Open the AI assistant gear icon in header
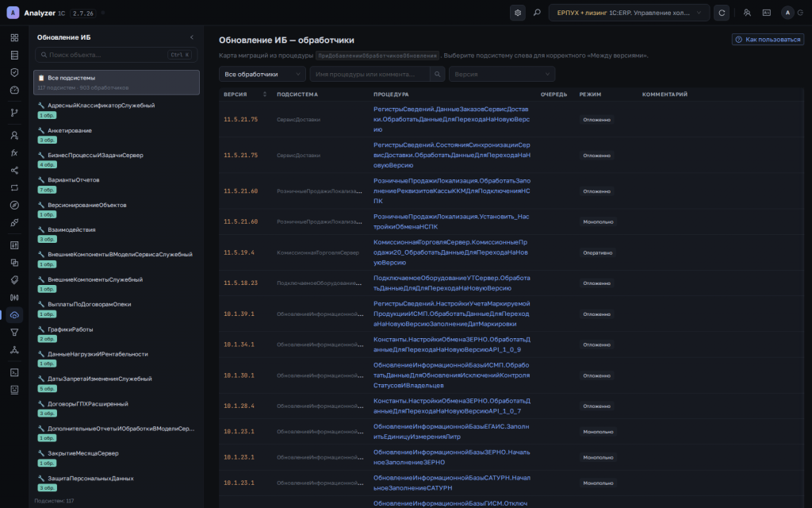 (x=517, y=13)
